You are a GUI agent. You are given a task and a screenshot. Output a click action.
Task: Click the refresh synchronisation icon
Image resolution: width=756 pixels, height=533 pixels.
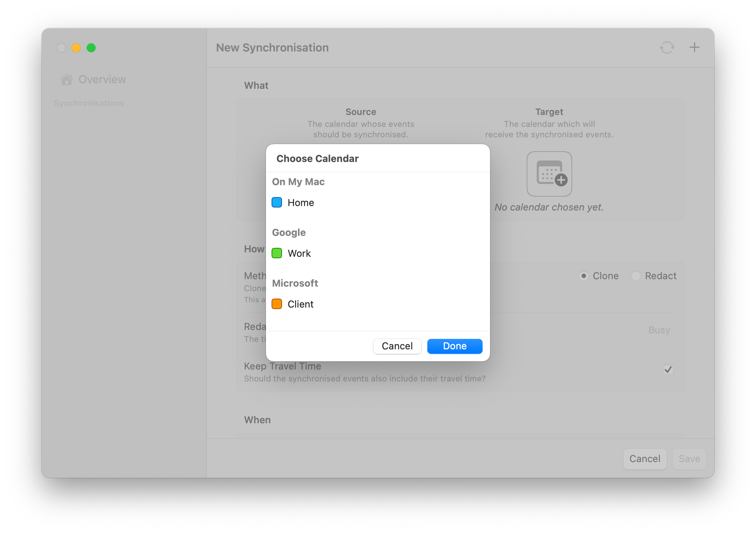(x=667, y=47)
